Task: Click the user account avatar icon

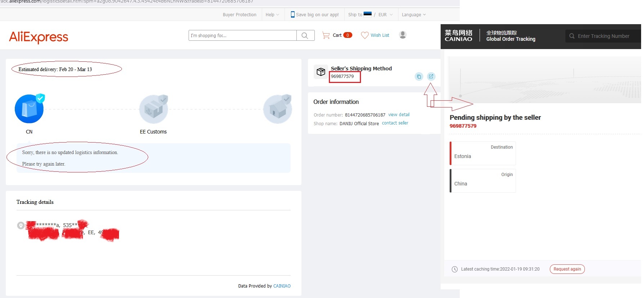Action: tap(403, 35)
